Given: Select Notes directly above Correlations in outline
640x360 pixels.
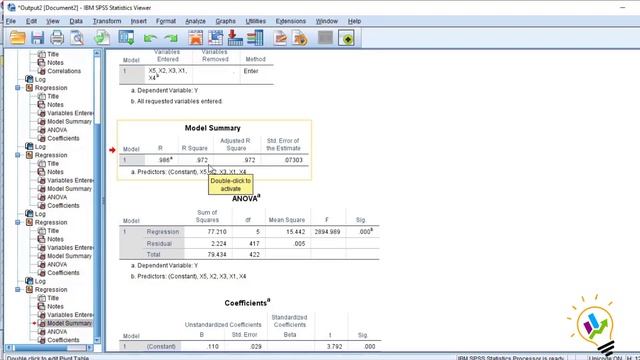Looking at the screenshot, I should click(x=55, y=62).
